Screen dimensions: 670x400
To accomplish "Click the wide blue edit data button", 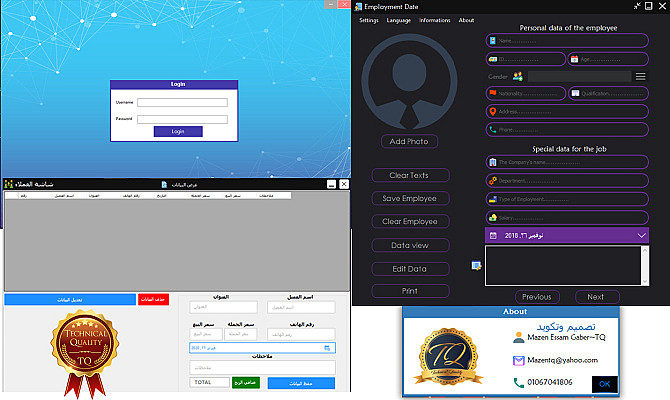I will pos(70,299).
